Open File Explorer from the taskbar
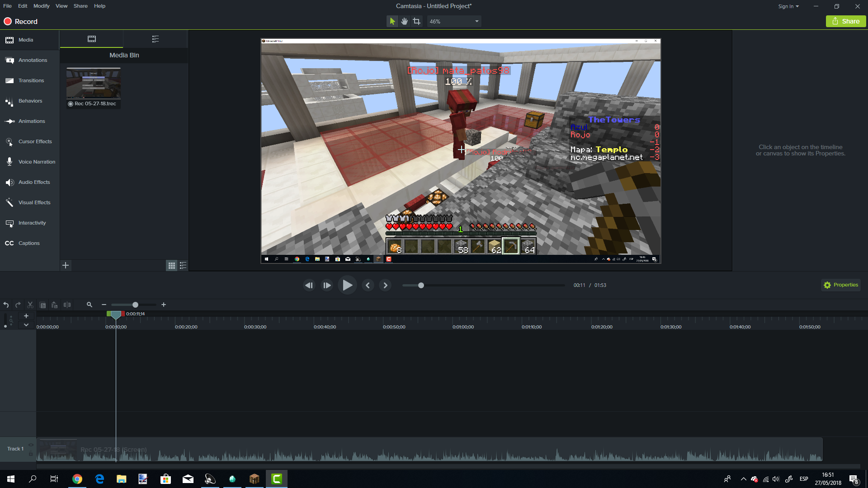 pos(121,479)
